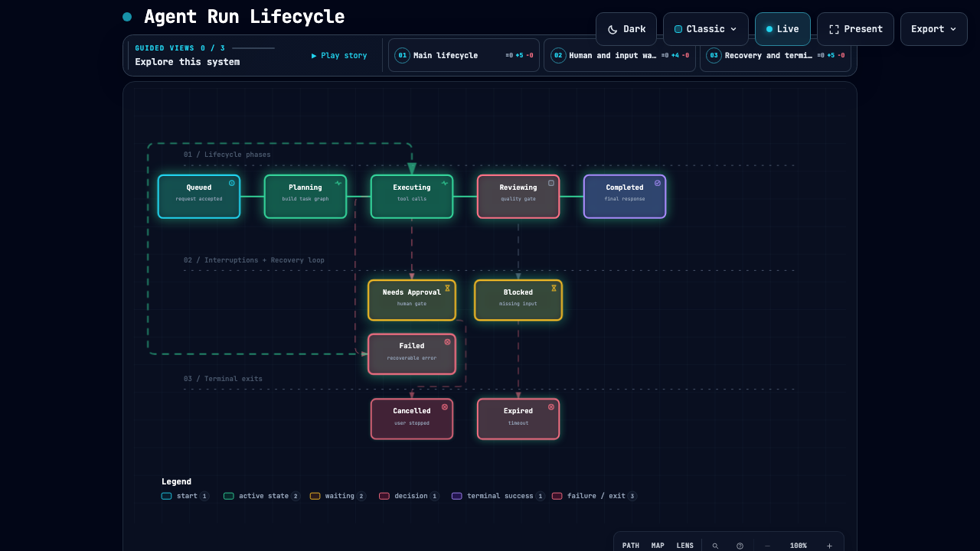Click the 'Legend' heading text
980x551 pixels.
pos(176,481)
